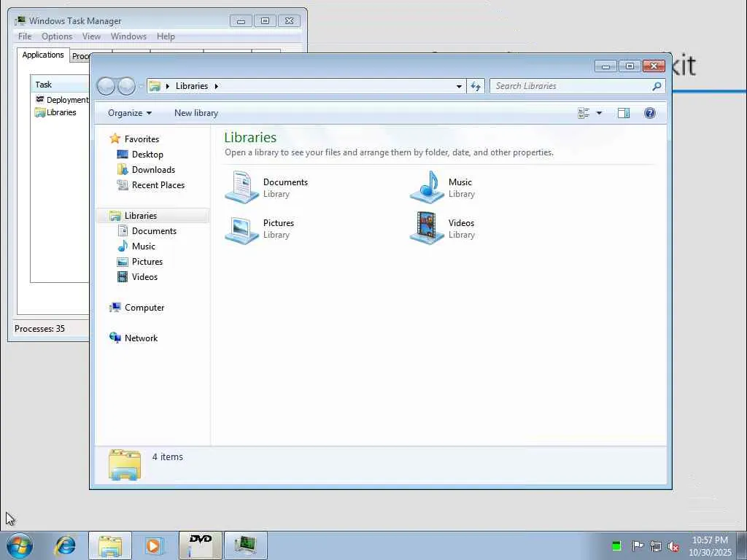Select the Libraries task in Task Manager
Image resolution: width=747 pixels, height=560 pixels.
pos(56,112)
